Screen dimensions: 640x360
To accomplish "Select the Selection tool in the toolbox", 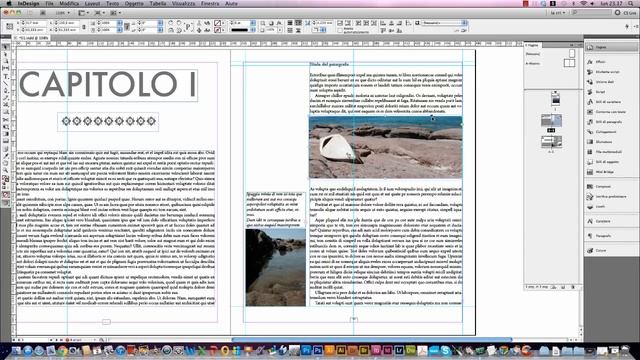I will (x=6, y=47).
